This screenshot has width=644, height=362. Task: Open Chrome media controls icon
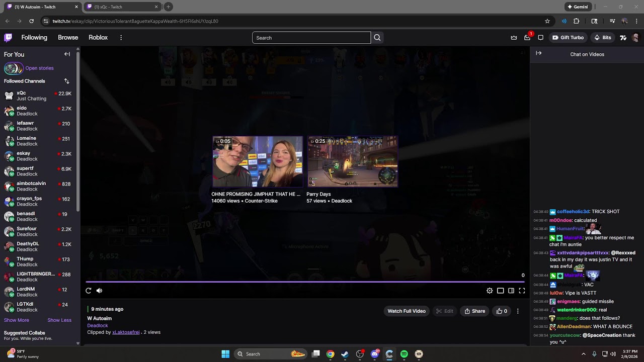coord(612,21)
